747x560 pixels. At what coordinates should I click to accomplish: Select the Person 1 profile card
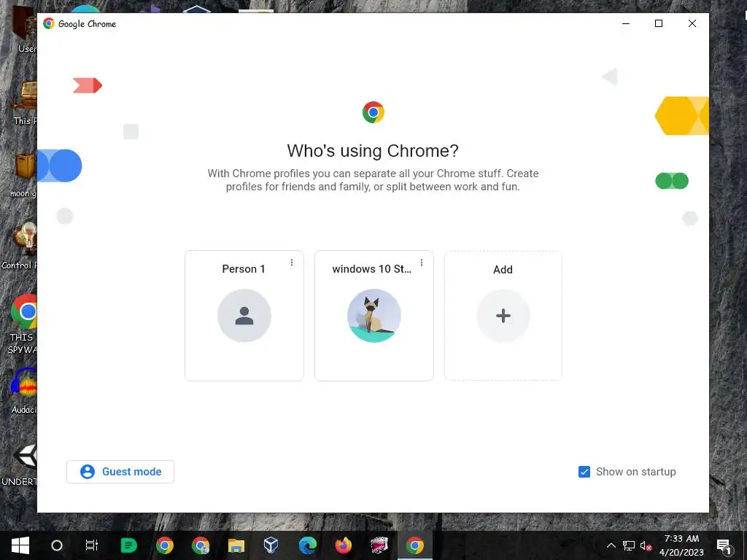(244, 315)
